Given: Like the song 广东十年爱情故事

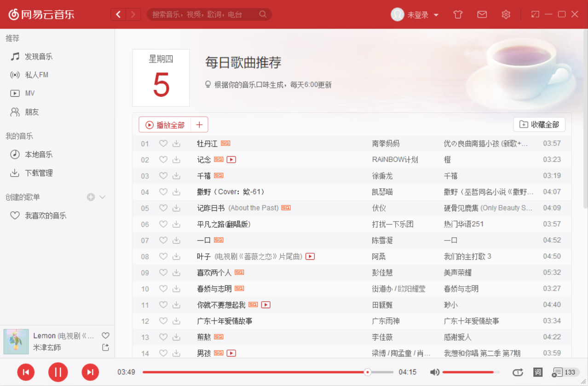Looking at the screenshot, I should [x=163, y=321].
